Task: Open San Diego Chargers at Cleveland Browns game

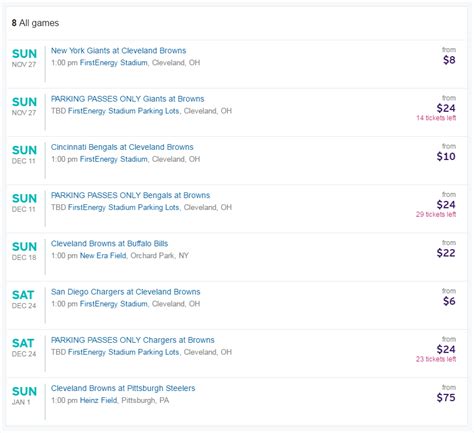Action: 125,292
